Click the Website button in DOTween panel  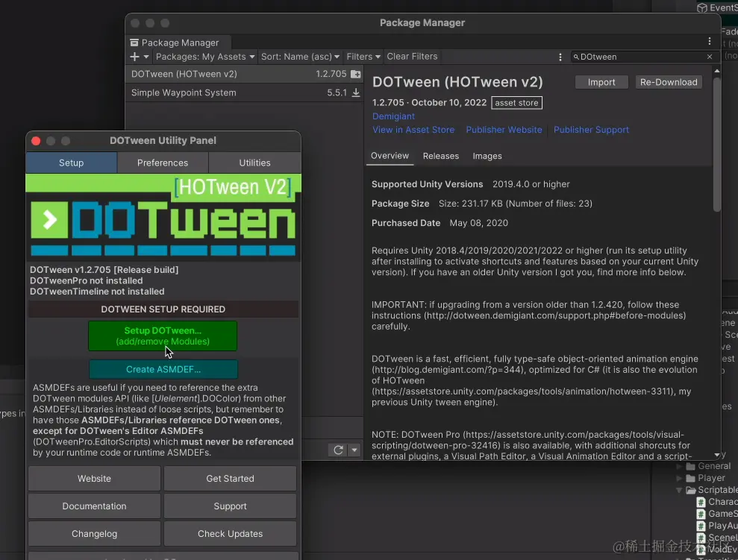(94, 479)
